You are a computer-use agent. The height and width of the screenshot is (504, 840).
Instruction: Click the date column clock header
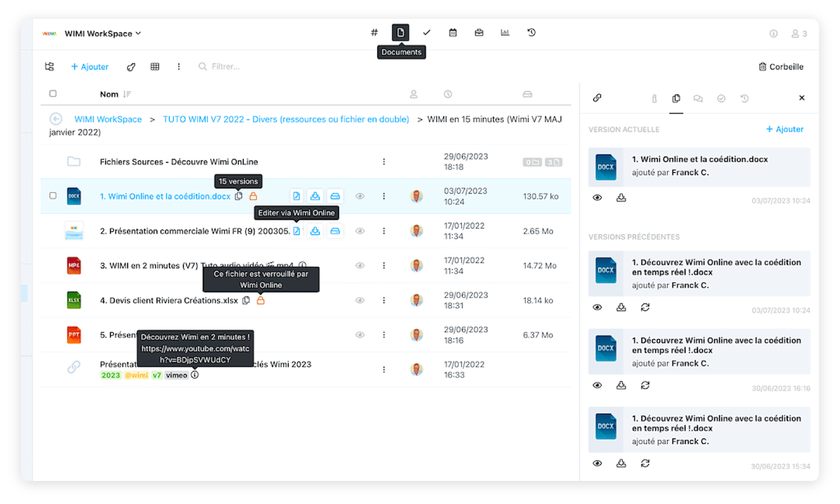click(x=448, y=94)
